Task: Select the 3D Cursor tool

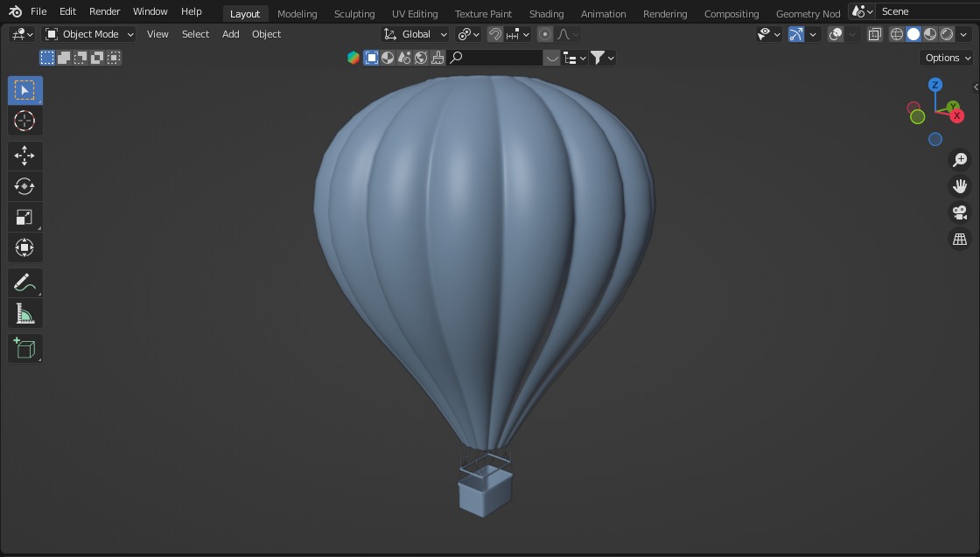Action: point(25,121)
